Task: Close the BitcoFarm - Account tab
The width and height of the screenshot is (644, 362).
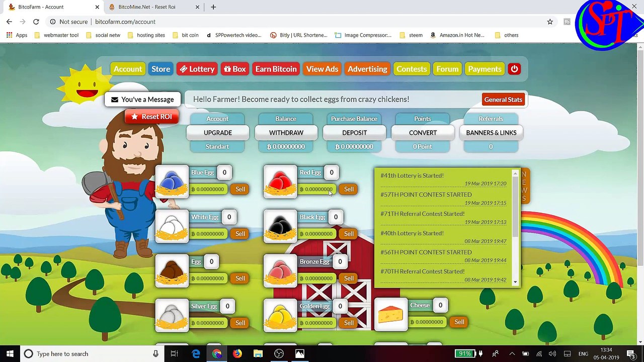Action: (x=97, y=7)
